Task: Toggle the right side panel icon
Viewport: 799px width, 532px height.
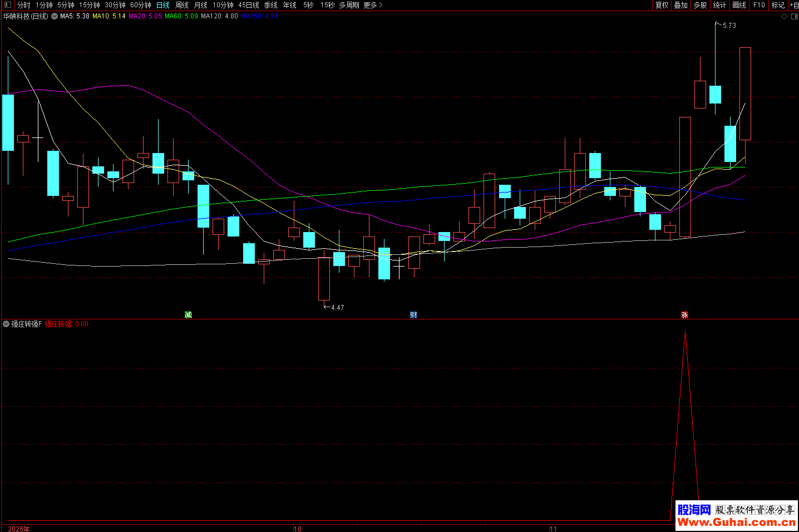Action: (795, 17)
